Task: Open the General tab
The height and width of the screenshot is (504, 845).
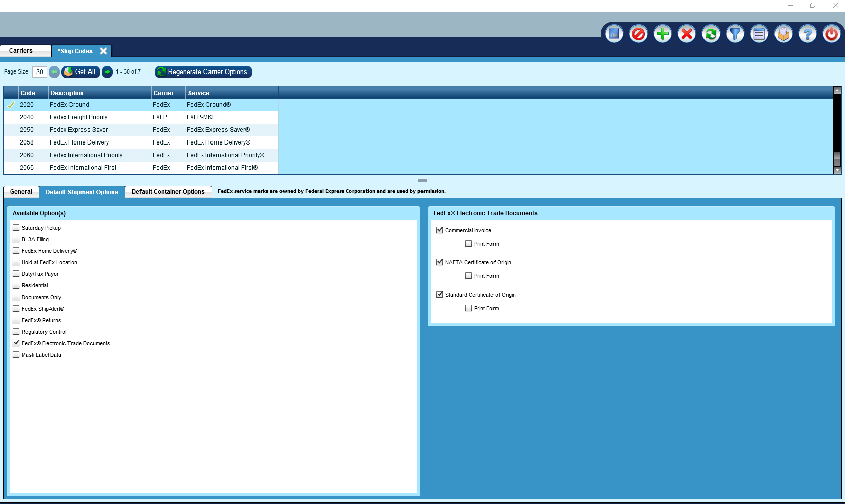Action: tap(21, 192)
